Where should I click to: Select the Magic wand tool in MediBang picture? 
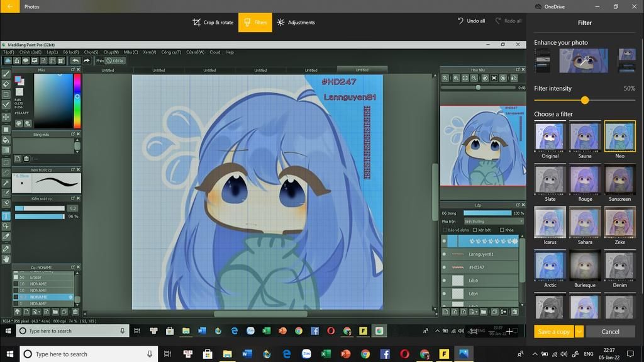pyautogui.click(x=6, y=183)
